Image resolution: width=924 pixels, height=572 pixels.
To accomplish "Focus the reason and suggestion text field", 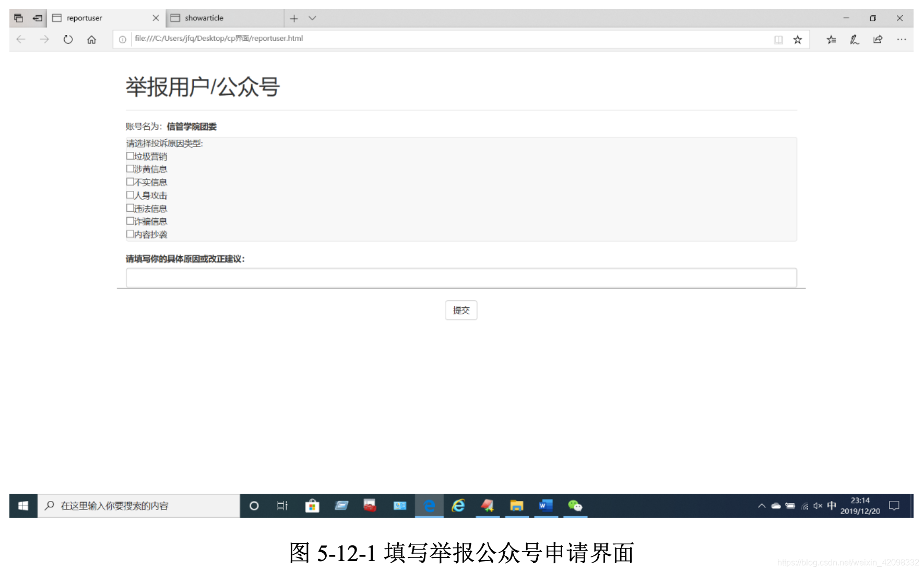I will click(461, 278).
